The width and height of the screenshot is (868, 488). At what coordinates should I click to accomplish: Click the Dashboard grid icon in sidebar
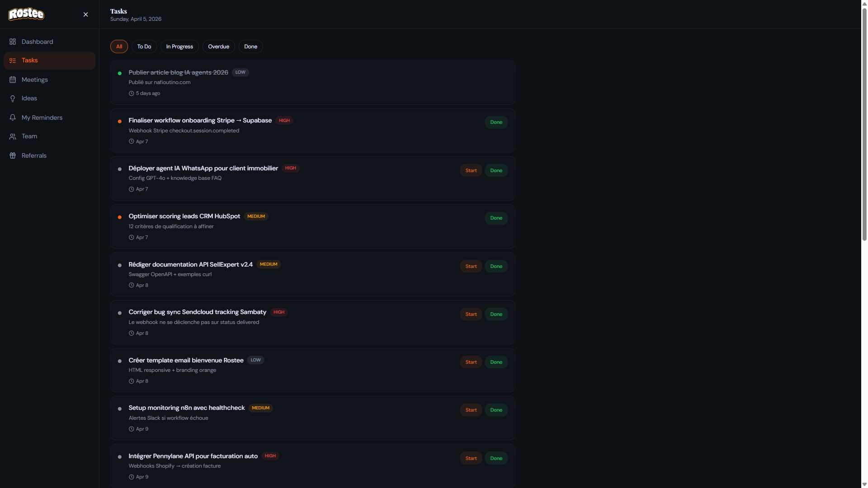point(13,42)
